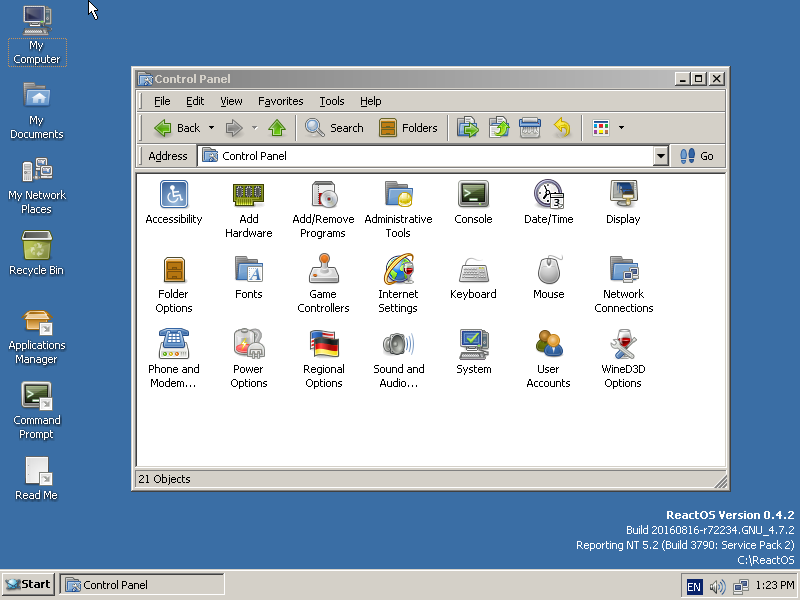This screenshot has width=800, height=600.
Task: Click the Control Panel title bar icon
Action: 145,79
